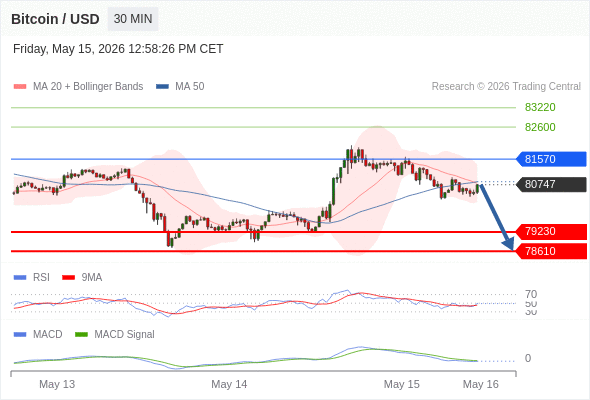Click the MA 20 Bollinger Bands pink swatch
590x400 pixels.
coord(20,87)
